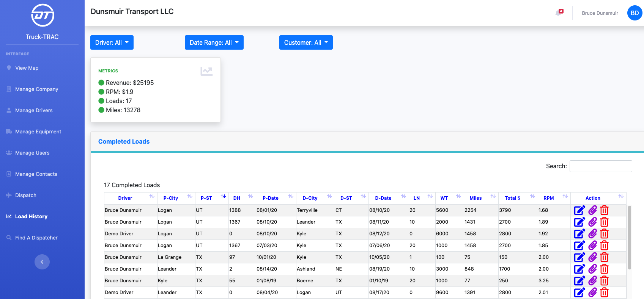This screenshot has width=644, height=299.
Task: Click the Terryville destination cell
Action: pos(315,210)
